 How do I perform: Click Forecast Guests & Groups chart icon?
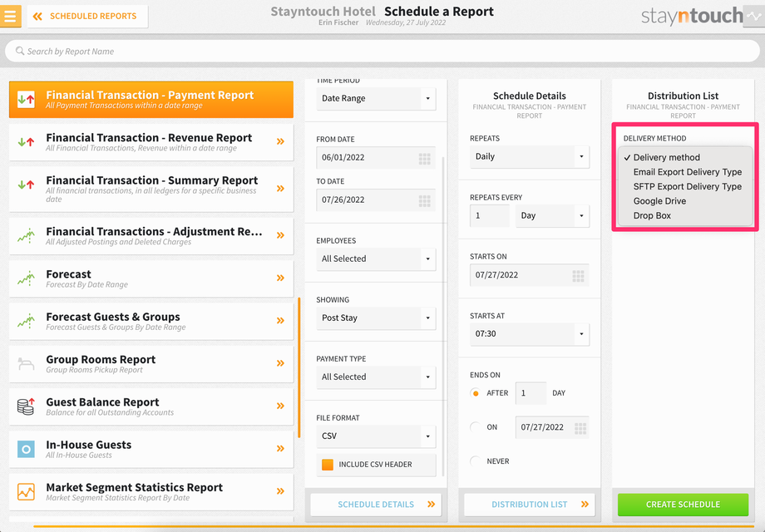(x=26, y=321)
